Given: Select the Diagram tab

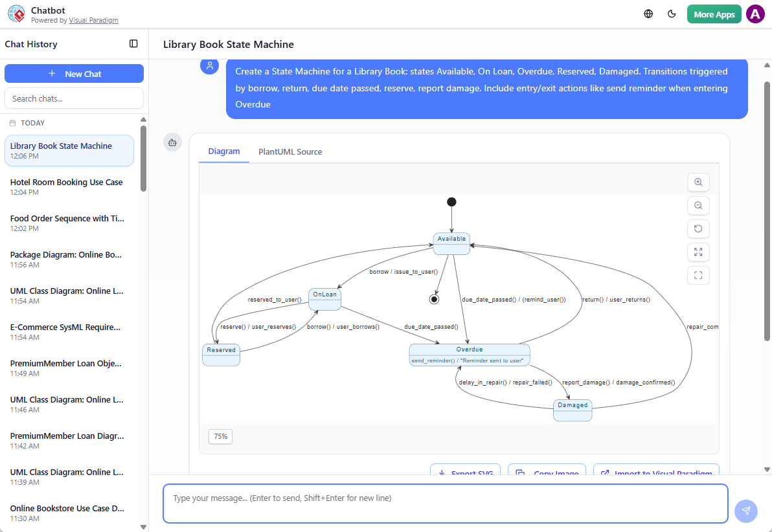Looking at the screenshot, I should [x=224, y=151].
